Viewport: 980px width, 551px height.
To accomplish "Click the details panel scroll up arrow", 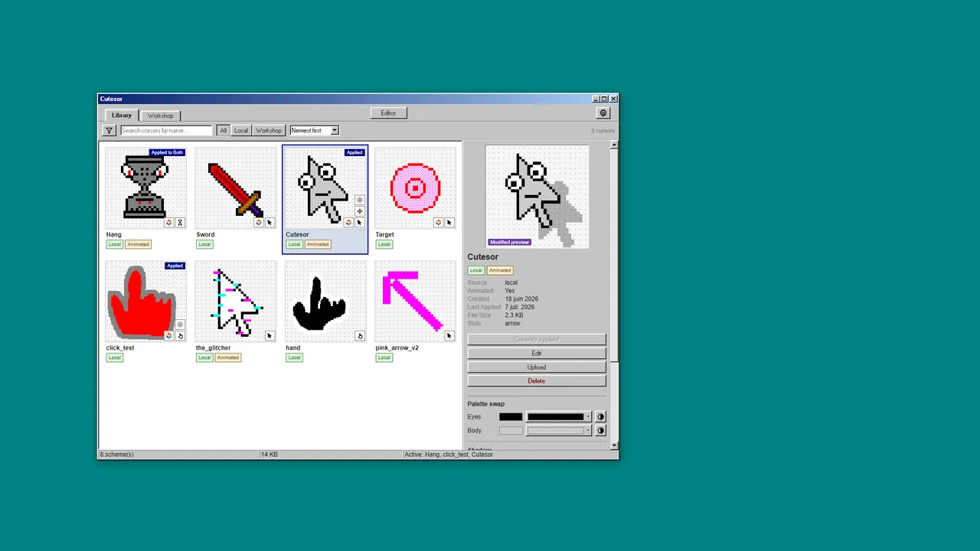I will [614, 145].
